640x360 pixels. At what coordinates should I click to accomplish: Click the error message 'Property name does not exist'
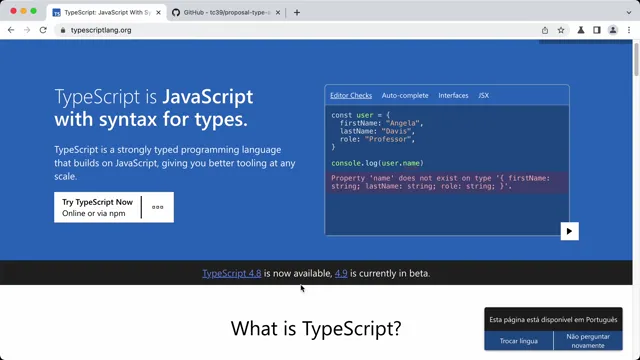pyautogui.click(x=447, y=182)
